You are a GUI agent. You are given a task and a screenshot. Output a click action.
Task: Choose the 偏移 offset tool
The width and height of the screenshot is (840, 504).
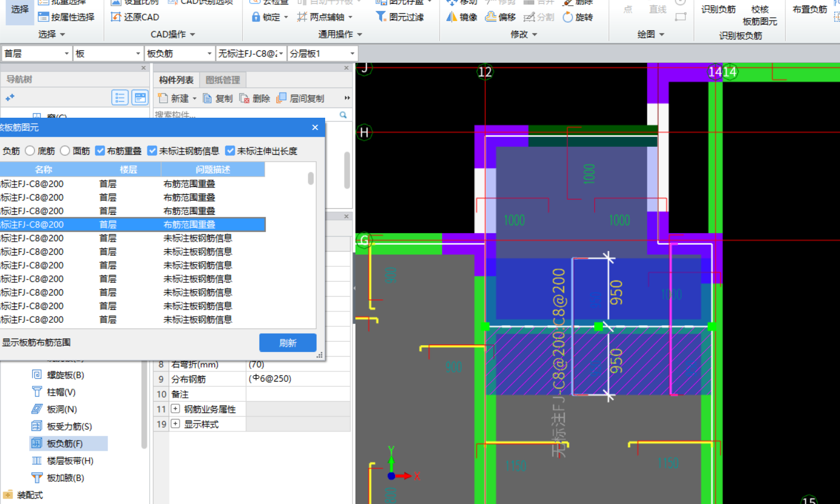(x=500, y=17)
